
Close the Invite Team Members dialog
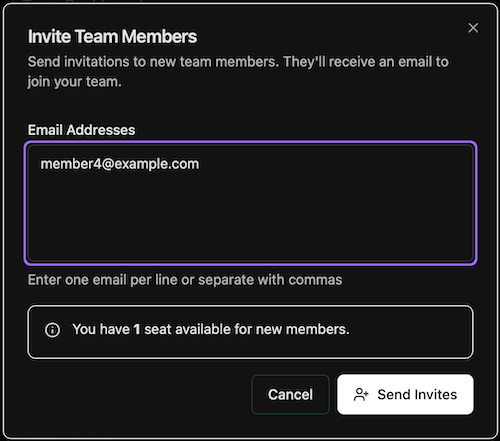click(473, 28)
